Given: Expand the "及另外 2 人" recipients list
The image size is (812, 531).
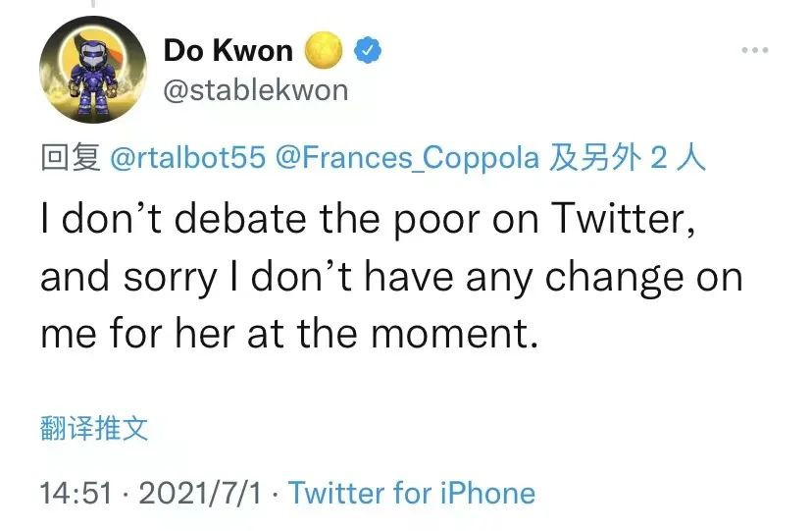Looking at the screenshot, I should [627, 157].
